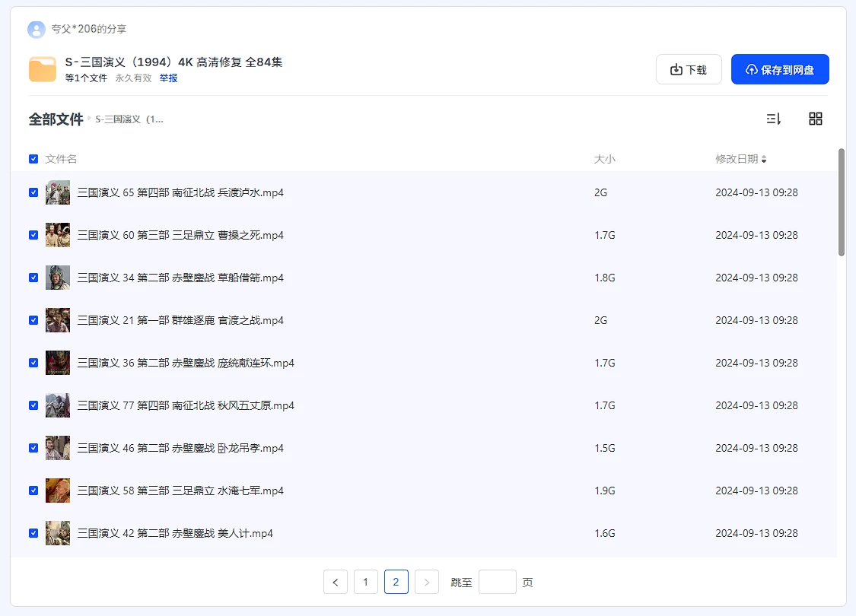Deselect the 美人计 episode 42 checkbox
Image resolution: width=856 pixels, height=616 pixels.
tap(33, 533)
